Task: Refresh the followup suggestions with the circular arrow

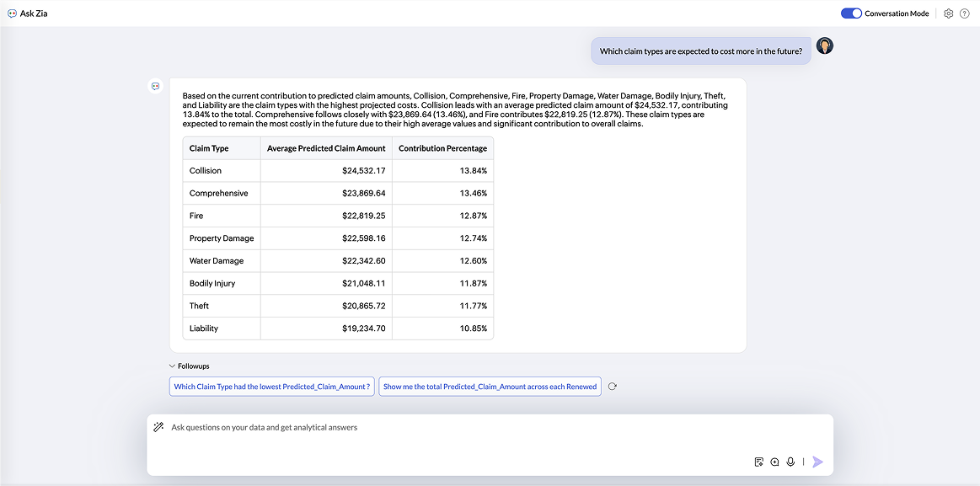Action: (613, 386)
